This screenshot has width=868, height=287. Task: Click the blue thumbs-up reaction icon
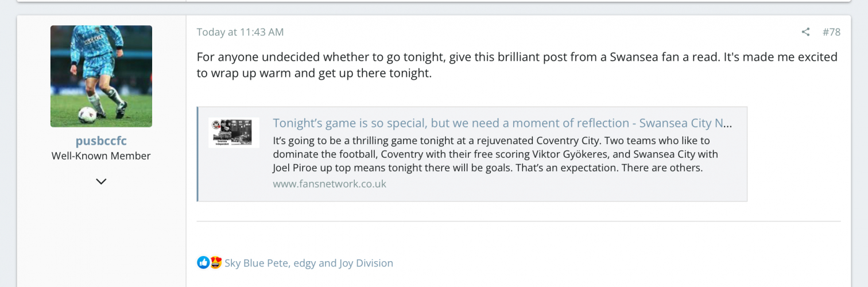(x=203, y=263)
